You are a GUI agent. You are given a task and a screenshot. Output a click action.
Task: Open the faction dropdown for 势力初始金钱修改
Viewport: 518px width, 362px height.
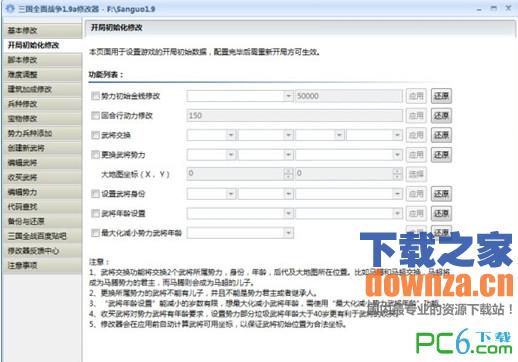click(x=240, y=96)
